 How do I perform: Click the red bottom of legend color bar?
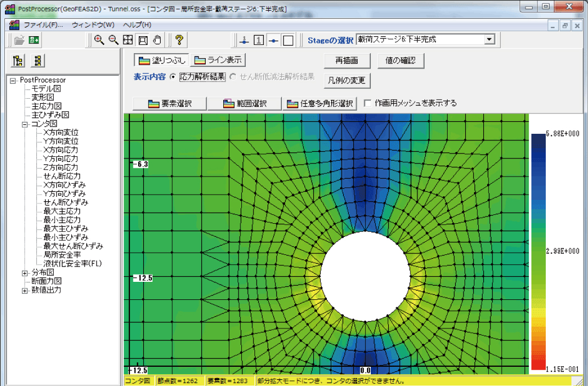[x=538, y=364]
